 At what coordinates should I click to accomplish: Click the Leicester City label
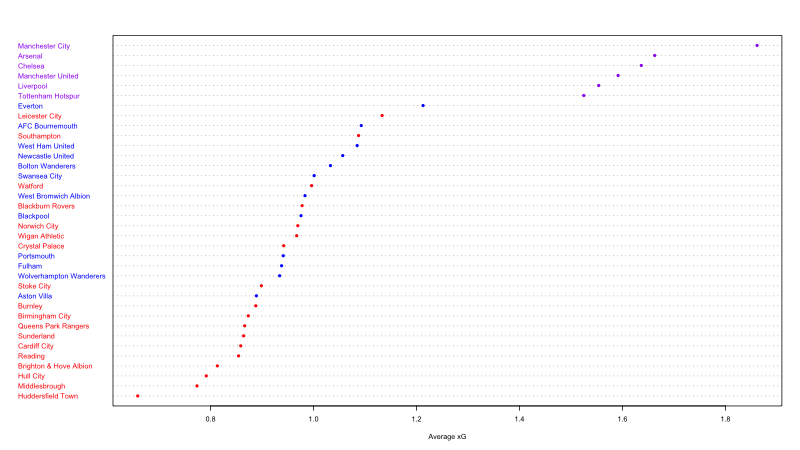(40, 116)
